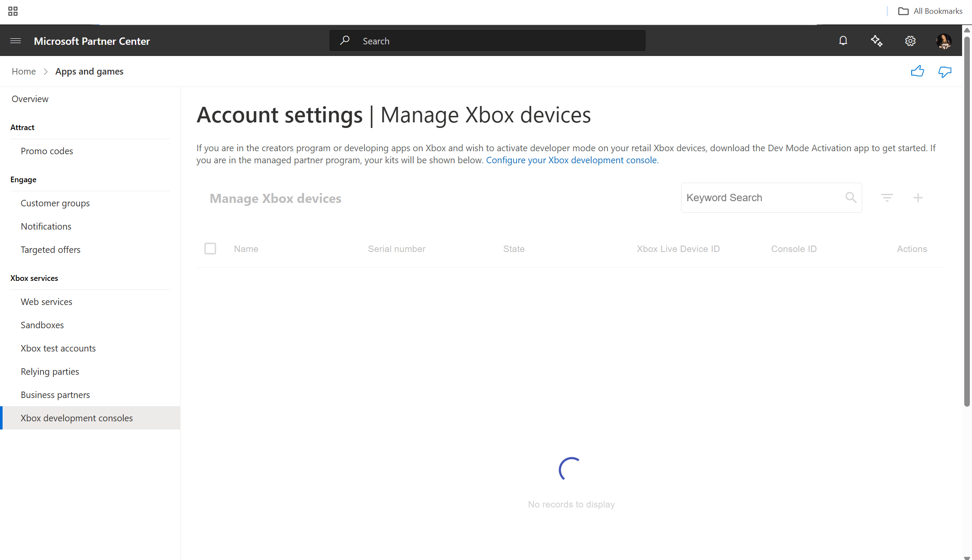Toggle the select-all checkbox in table header
The width and height of the screenshot is (972, 560).
point(210,249)
